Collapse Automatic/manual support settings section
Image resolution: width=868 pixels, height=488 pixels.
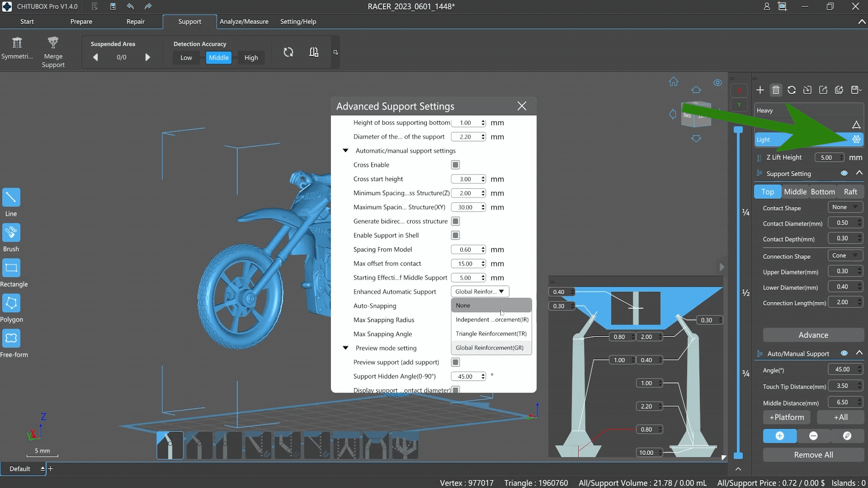345,150
